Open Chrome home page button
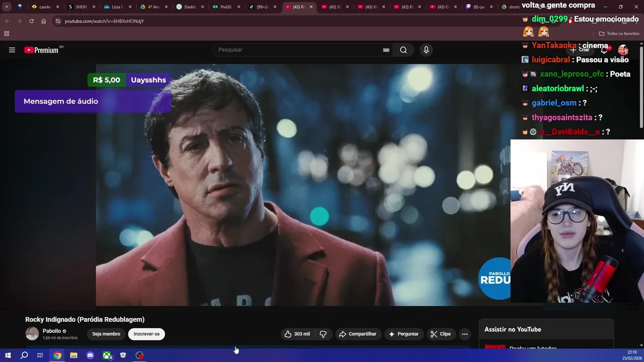644x362 pixels. point(43,21)
